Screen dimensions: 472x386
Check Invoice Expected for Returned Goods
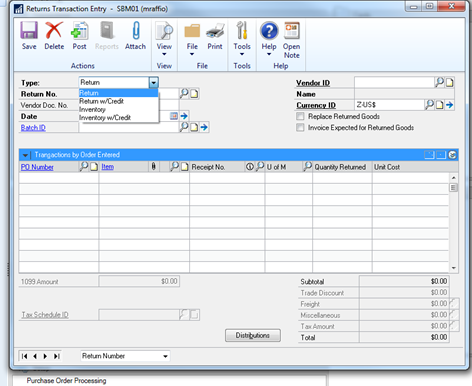pos(300,127)
